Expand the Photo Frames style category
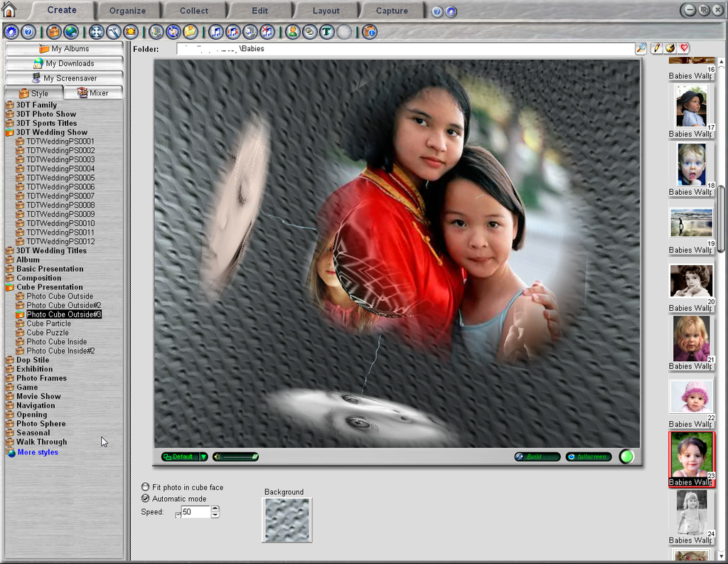Image resolution: width=728 pixels, height=564 pixels. click(x=9, y=378)
